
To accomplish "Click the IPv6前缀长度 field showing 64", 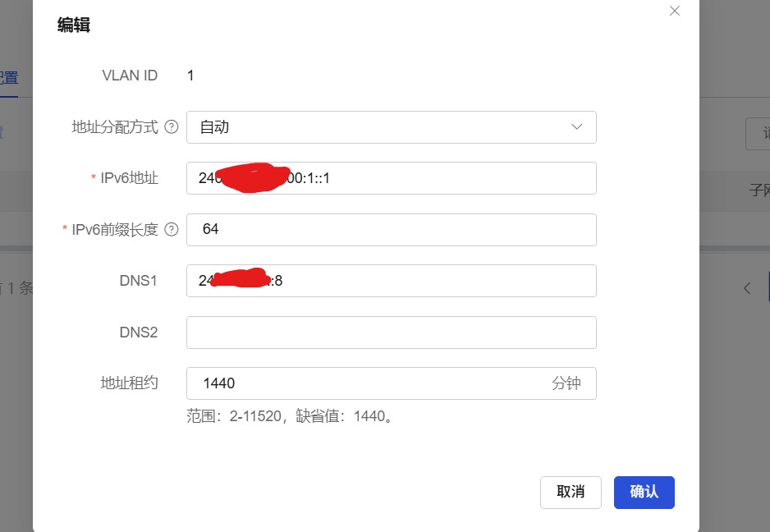I will pyautogui.click(x=391, y=230).
